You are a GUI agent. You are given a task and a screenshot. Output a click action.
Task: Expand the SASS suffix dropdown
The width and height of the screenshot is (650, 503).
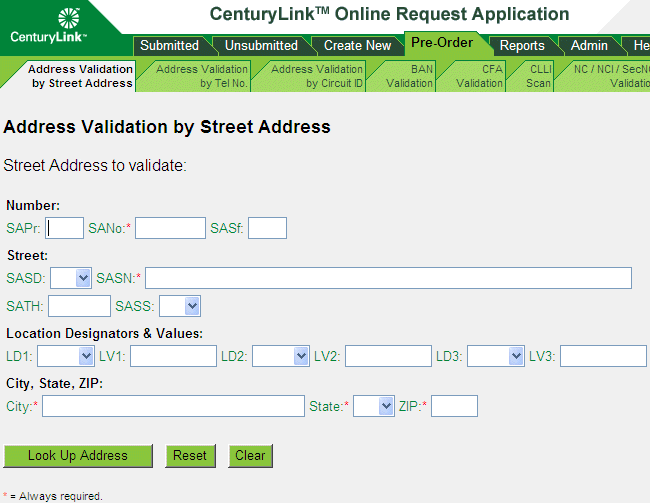(180, 306)
